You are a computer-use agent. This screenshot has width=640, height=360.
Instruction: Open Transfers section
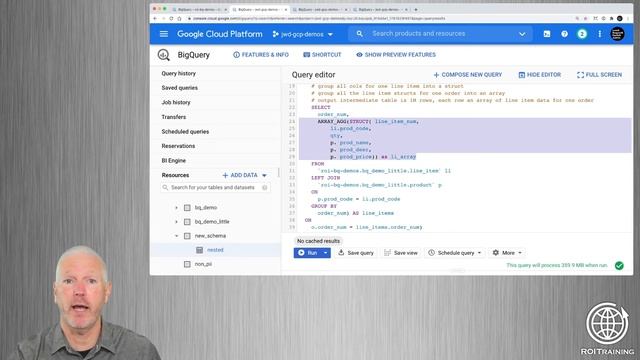173,117
